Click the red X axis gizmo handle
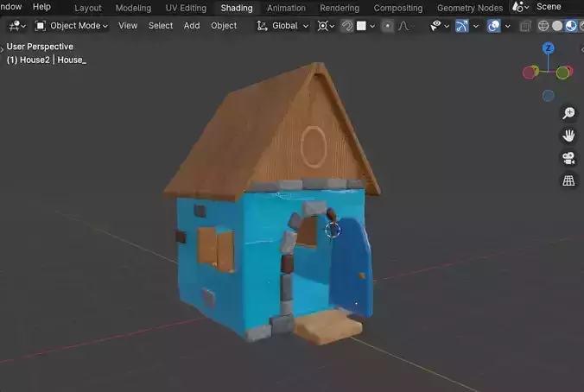 click(529, 73)
